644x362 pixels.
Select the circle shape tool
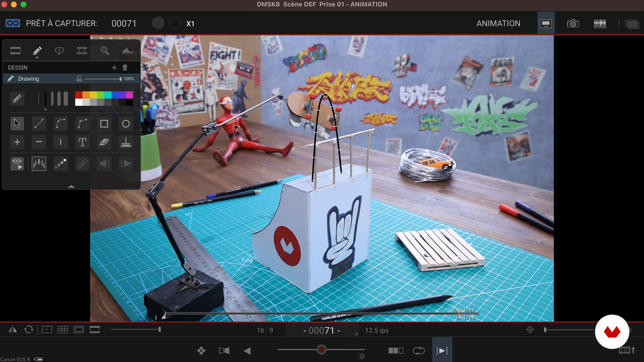tap(126, 124)
